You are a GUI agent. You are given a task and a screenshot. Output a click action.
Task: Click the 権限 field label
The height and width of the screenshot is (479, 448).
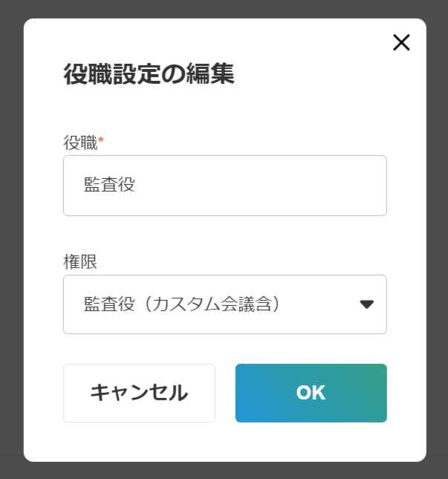80,262
